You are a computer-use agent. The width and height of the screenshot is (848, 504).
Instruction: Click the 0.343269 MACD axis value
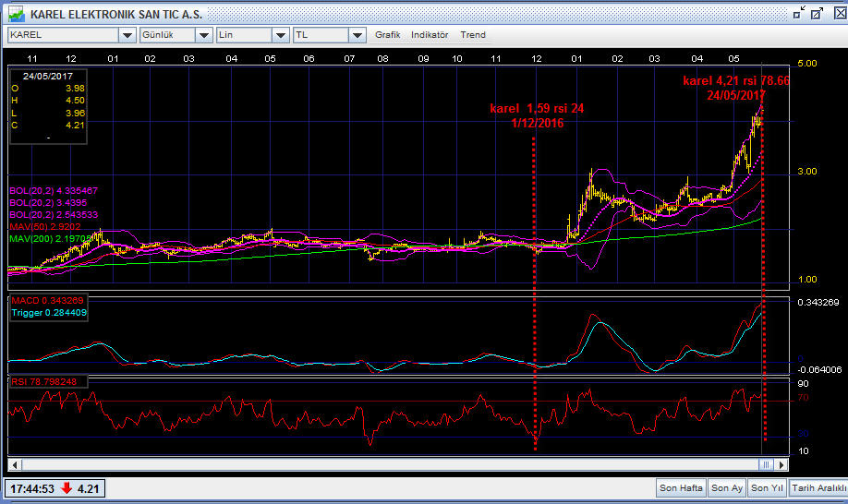pyautogui.click(x=818, y=303)
